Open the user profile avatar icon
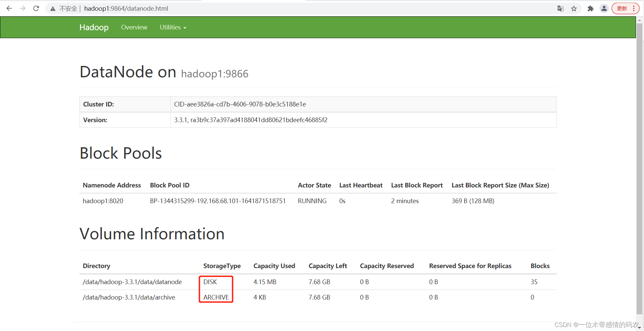 tap(604, 9)
